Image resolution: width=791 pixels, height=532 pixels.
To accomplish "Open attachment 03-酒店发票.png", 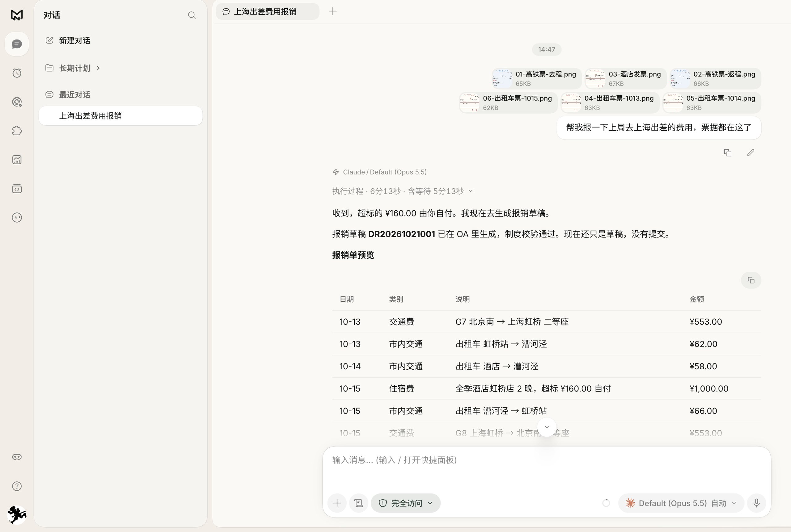I will [x=625, y=78].
